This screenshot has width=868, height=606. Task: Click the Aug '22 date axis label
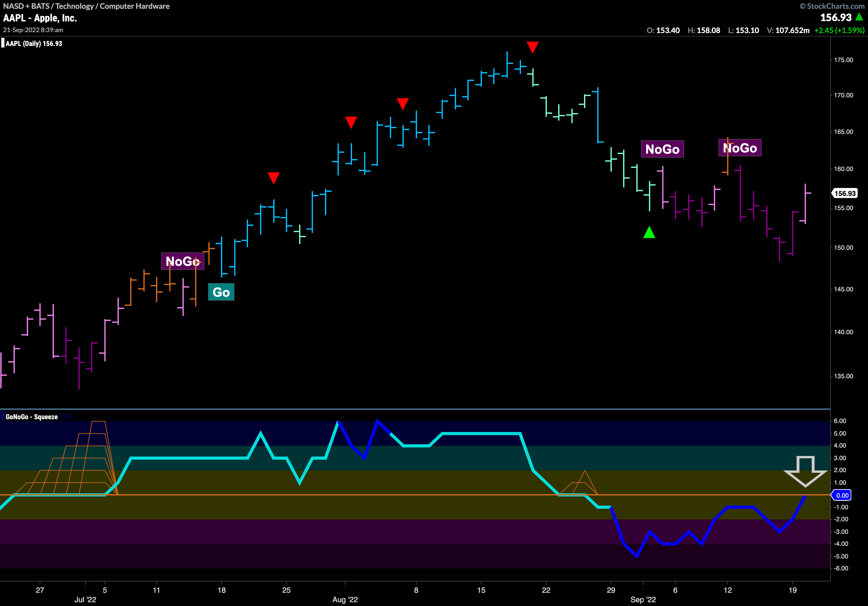[345, 600]
